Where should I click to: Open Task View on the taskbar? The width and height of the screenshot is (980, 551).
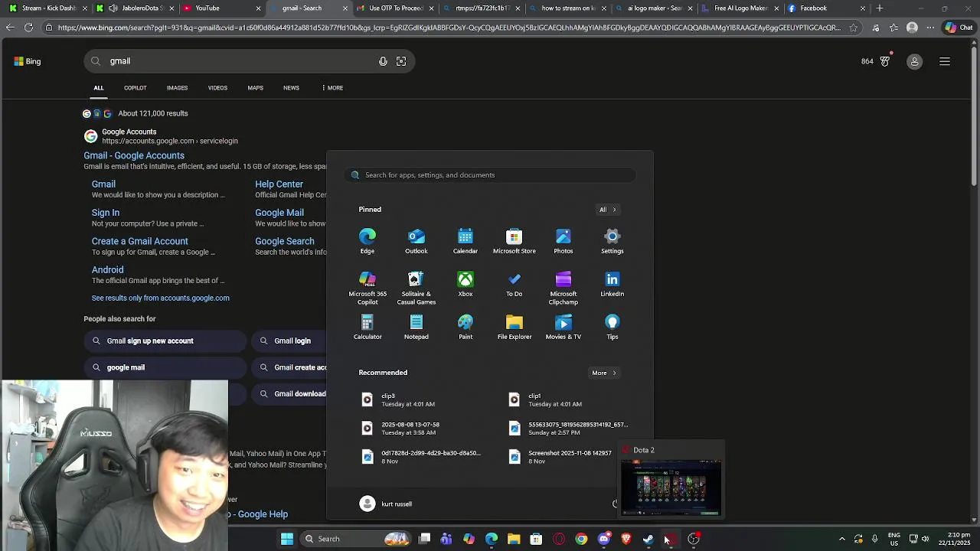(x=425, y=539)
